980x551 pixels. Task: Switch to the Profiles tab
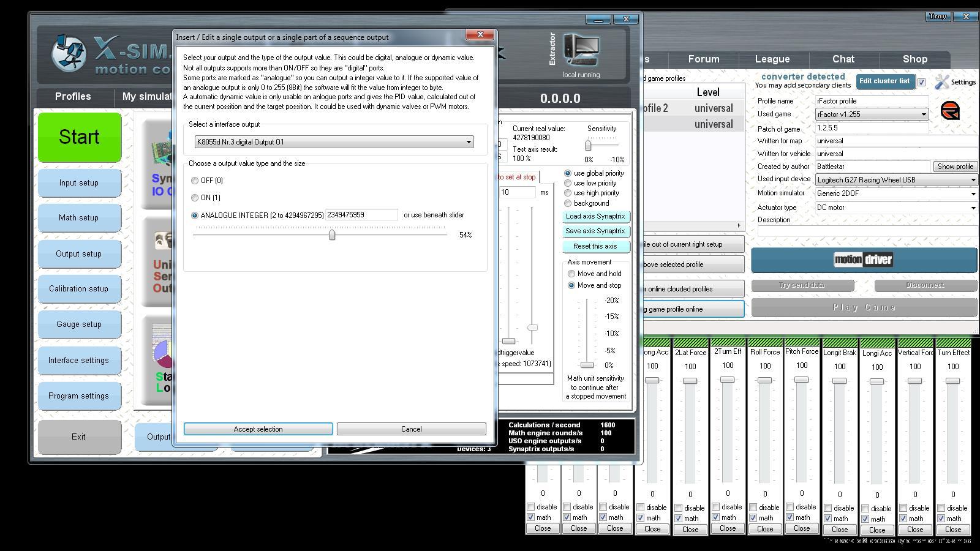(73, 97)
